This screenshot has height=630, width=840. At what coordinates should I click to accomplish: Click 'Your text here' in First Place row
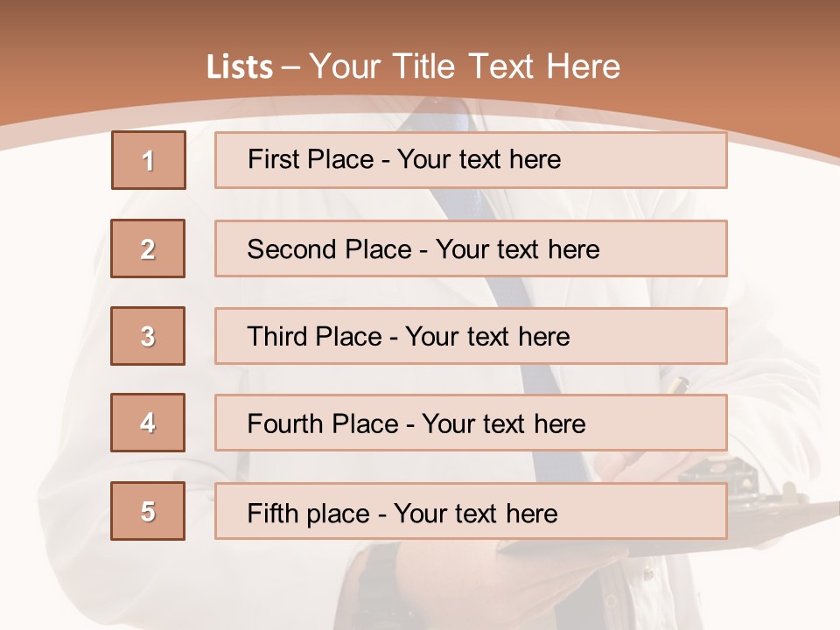(x=479, y=159)
